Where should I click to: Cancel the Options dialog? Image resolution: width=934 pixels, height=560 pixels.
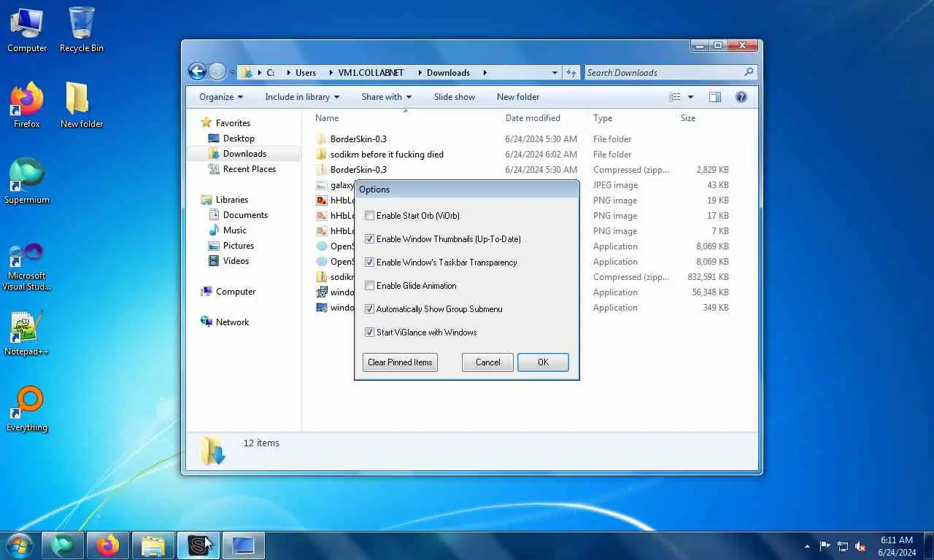point(488,362)
